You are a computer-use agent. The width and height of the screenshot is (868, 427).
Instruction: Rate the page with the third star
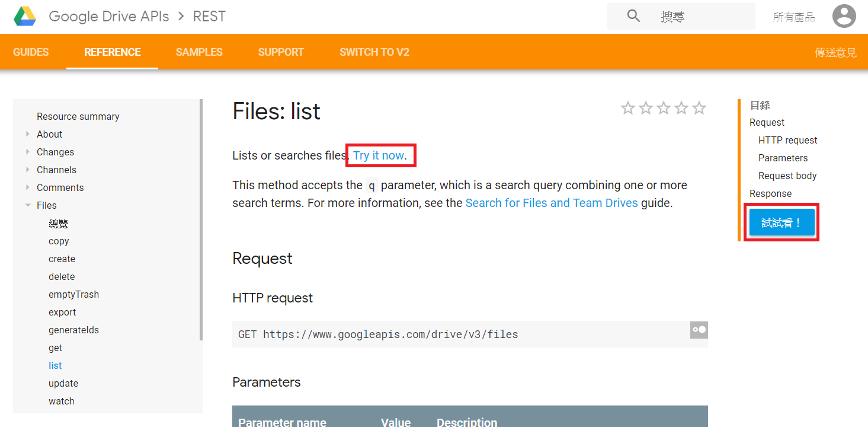(664, 108)
